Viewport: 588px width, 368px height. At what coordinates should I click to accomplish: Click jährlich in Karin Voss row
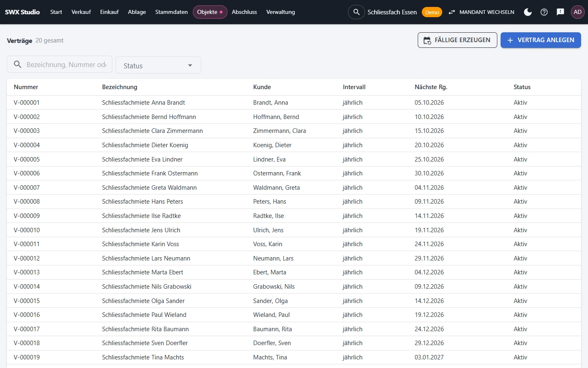click(352, 244)
